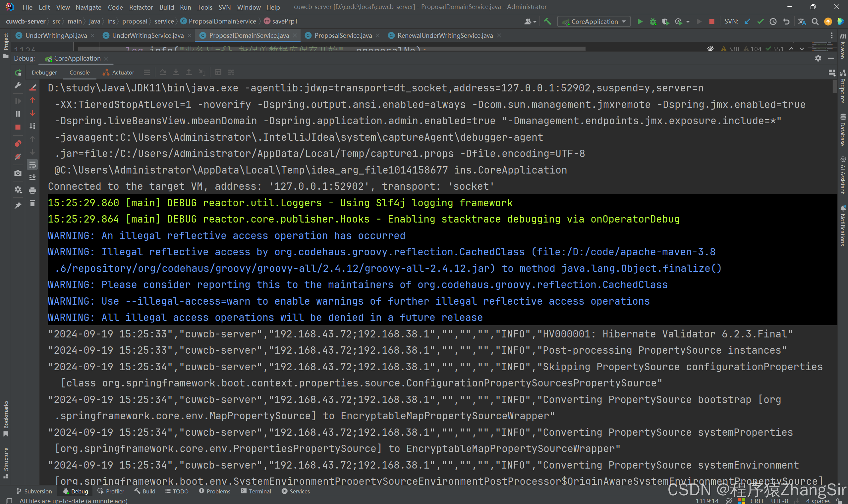
Task: Rerun CoreApplication in the debug panel
Action: tap(18, 72)
